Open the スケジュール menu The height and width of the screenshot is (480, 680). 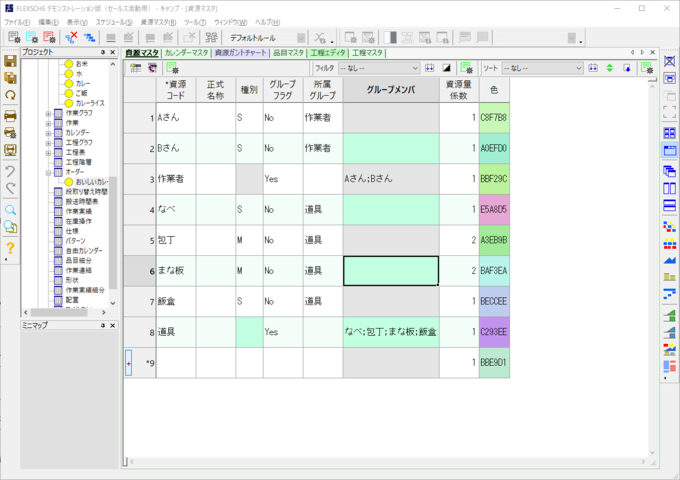(x=113, y=22)
